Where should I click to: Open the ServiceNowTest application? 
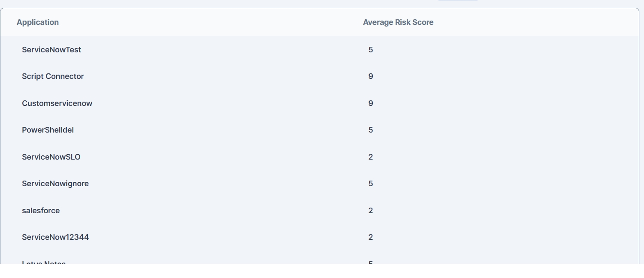click(x=51, y=50)
